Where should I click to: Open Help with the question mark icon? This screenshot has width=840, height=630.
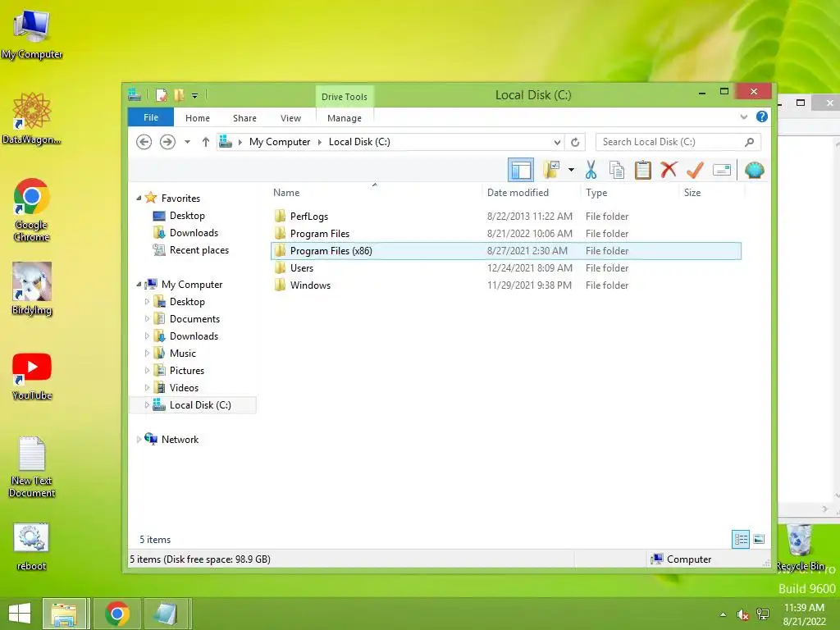[x=762, y=116]
